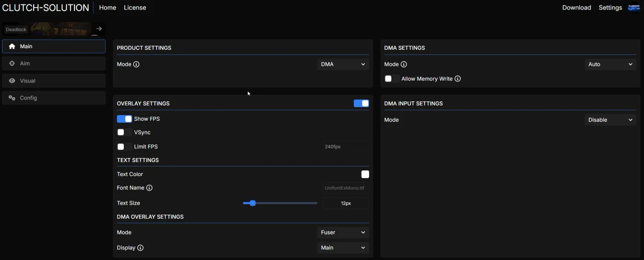Viewport: 644px width, 260px height.
Task: Open the DMA Settings Mode dropdown showing Auto
Action: (x=610, y=64)
